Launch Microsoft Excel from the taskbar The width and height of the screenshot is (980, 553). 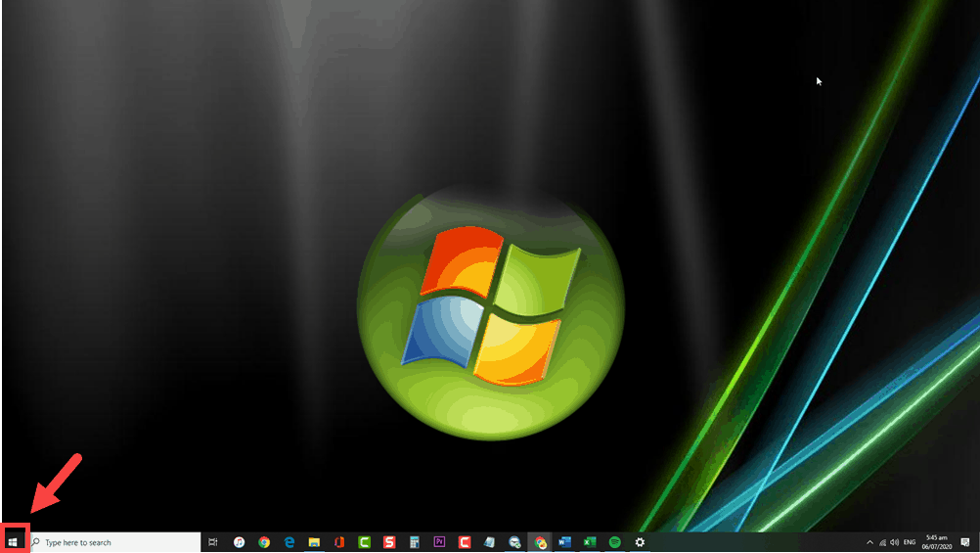[590, 542]
